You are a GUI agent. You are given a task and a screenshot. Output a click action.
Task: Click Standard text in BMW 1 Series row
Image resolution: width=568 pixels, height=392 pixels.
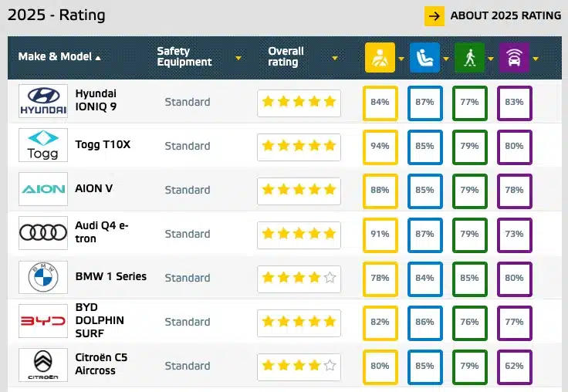(188, 278)
